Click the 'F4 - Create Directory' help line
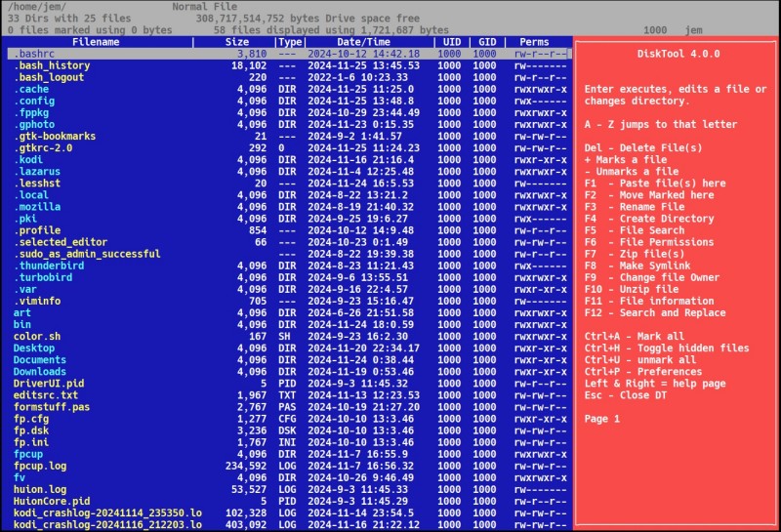This screenshot has height=532, width=781. point(649,219)
